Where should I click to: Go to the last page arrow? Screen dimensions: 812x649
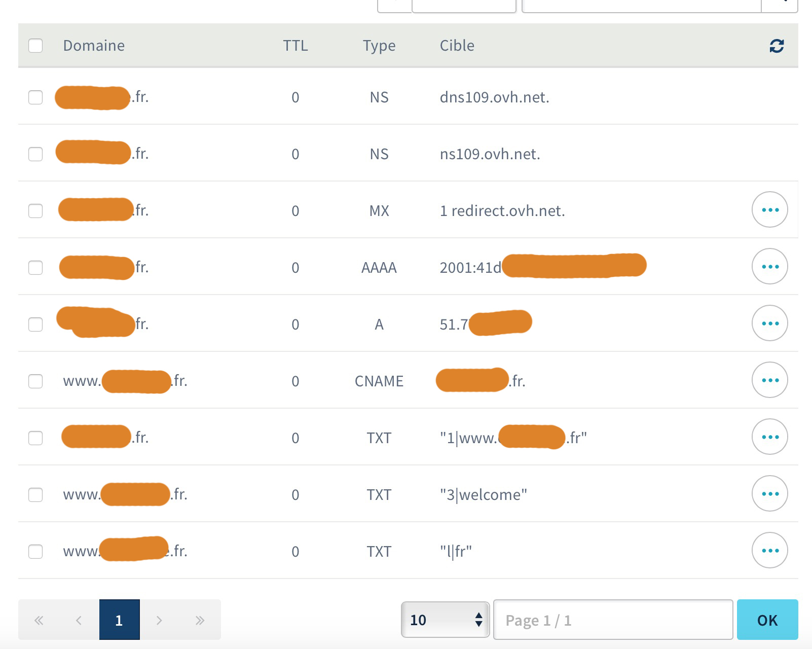(x=200, y=620)
